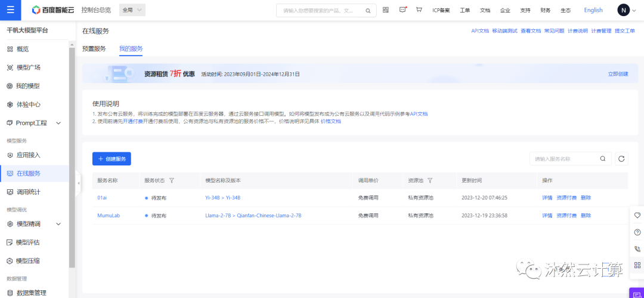The image size is (644, 298).
Task: Click 资源付费 for the 01ai row
Action: point(566,198)
